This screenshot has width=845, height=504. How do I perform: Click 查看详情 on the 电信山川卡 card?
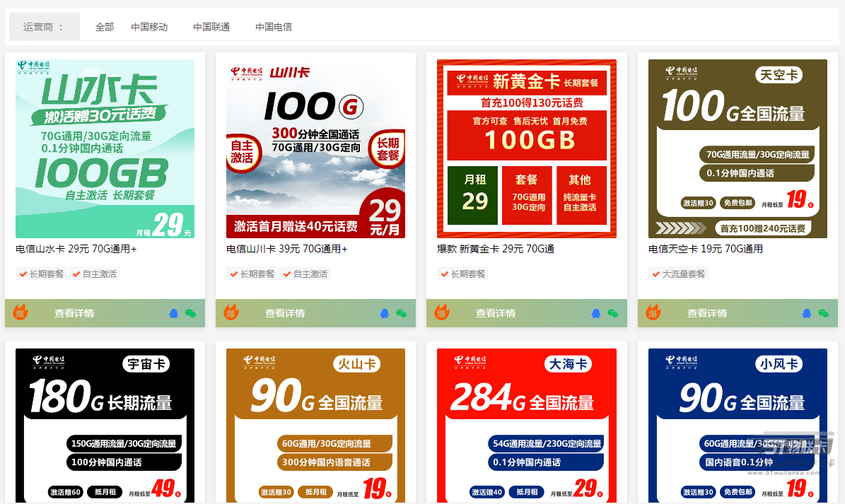point(285,313)
